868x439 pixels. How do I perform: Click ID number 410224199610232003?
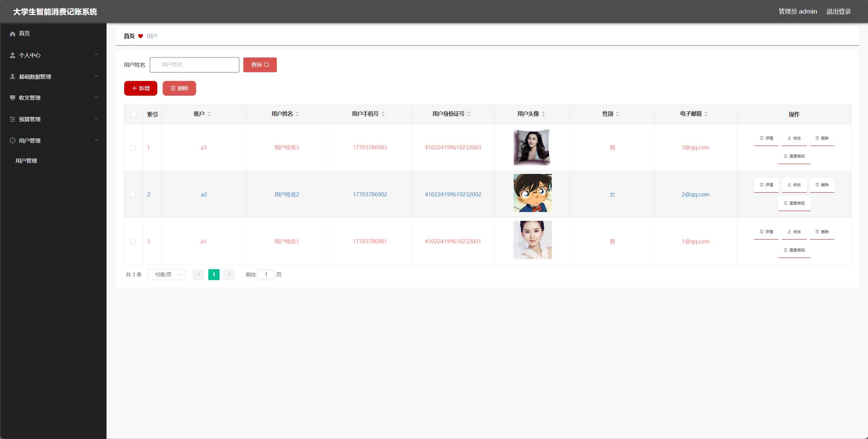pos(453,147)
